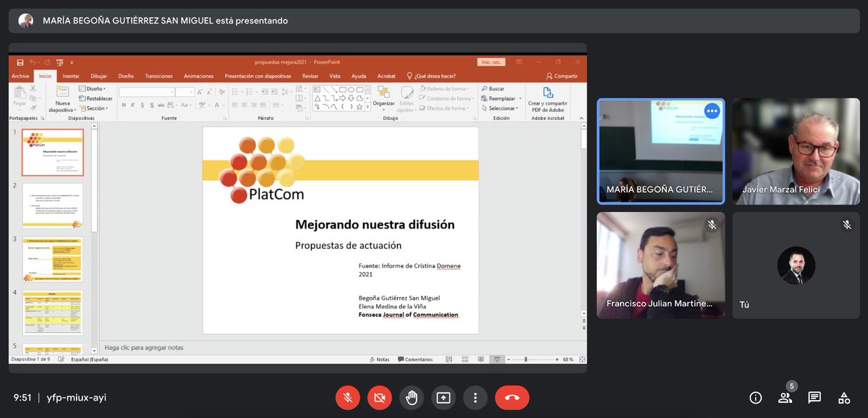This screenshot has height=418, width=868.
Task: Open the slide layout Diseño dropdown in Diapositivas group
Action: pos(93,88)
